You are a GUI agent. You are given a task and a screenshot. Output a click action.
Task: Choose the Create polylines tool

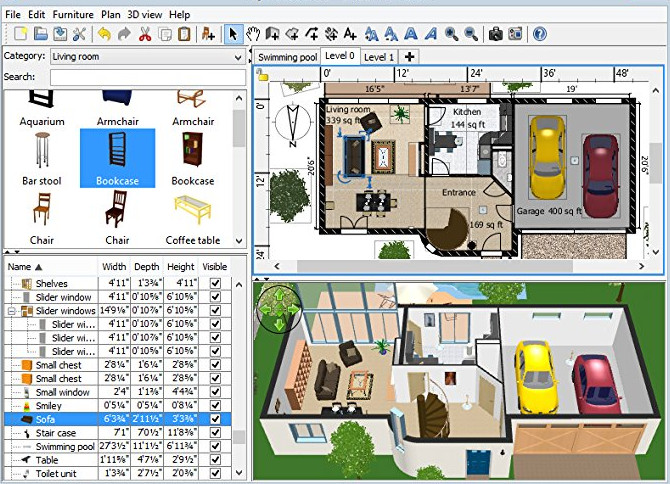click(x=312, y=34)
